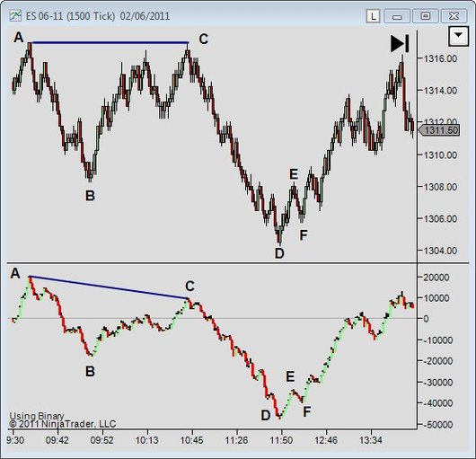The image size is (476, 459).
Task: Click the panel divider between price and indicator
Action: [x=238, y=263]
